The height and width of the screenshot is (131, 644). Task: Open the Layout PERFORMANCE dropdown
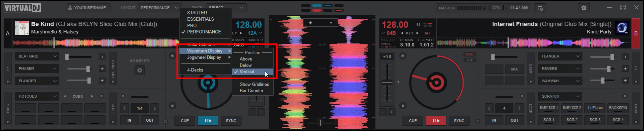[159, 8]
